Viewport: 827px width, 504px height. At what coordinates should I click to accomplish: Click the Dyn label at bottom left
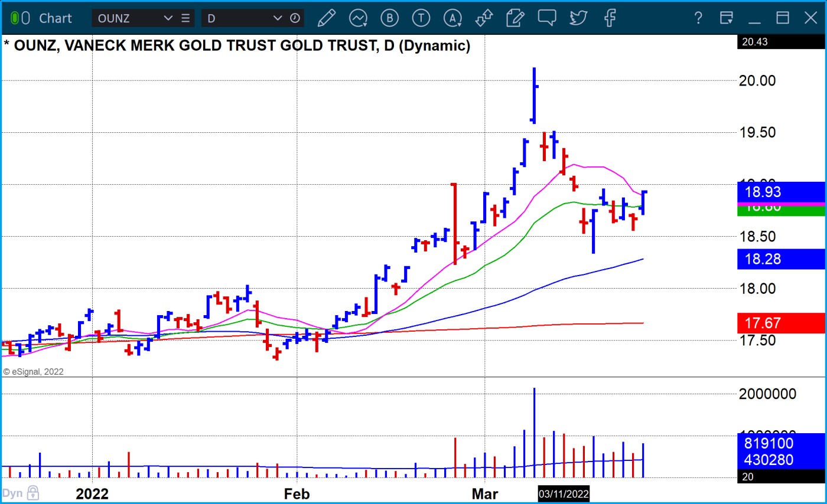tap(12, 493)
